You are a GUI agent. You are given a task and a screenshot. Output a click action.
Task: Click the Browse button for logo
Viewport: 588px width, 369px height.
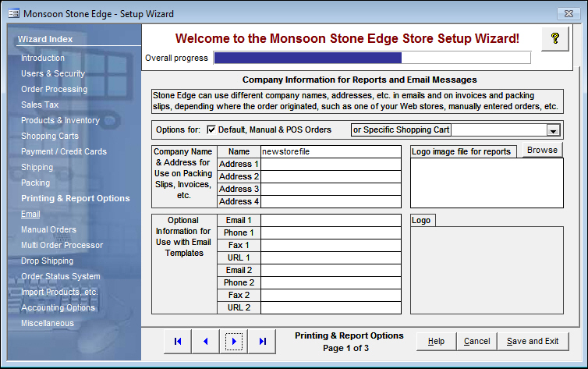pyautogui.click(x=542, y=150)
